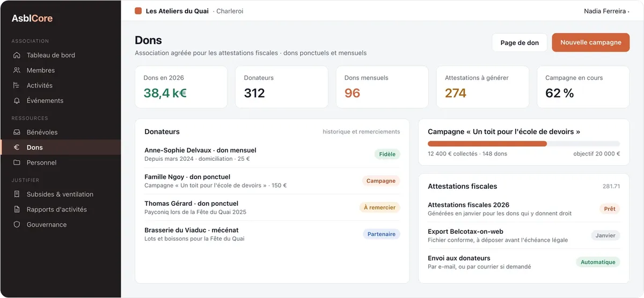Click the campaign title heading
The image size is (644, 298).
click(504, 132)
